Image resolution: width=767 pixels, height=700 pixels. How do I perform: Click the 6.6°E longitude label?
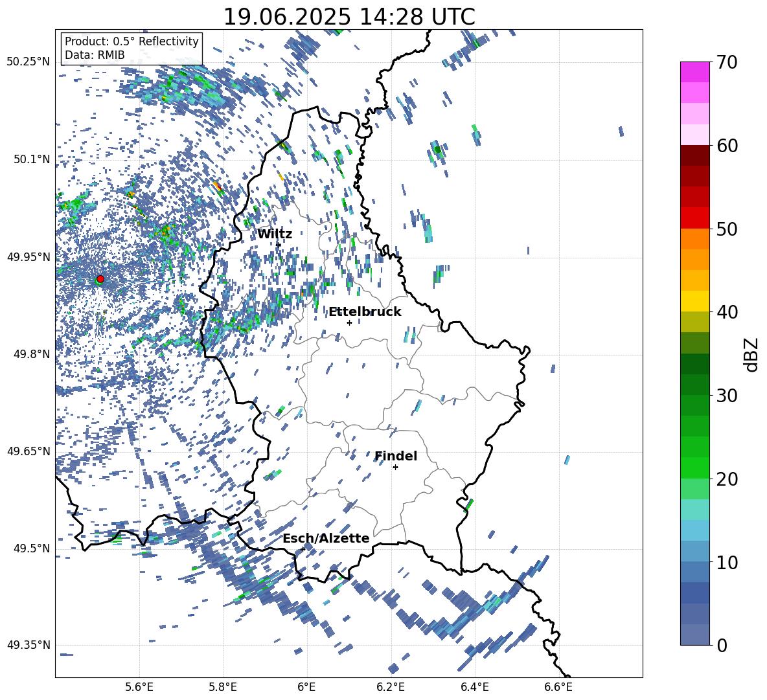pyautogui.click(x=558, y=688)
